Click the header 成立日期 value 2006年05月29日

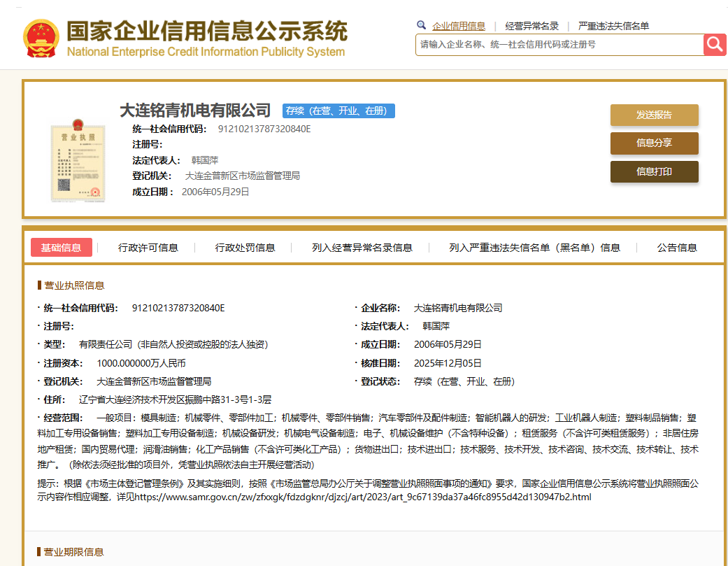215,192
